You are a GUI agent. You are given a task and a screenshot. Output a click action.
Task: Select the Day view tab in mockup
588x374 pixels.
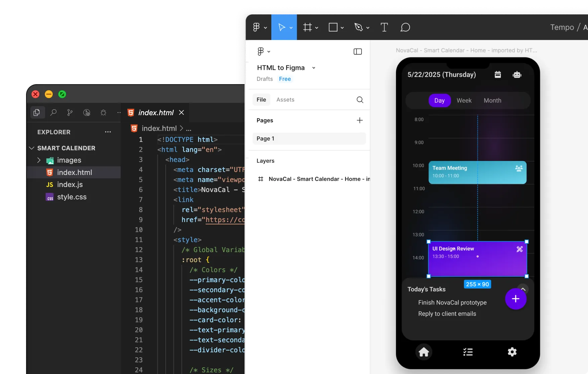point(440,101)
